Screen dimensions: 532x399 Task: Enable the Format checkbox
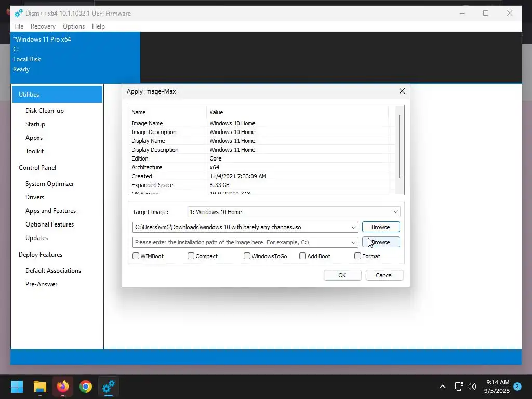coord(357,256)
